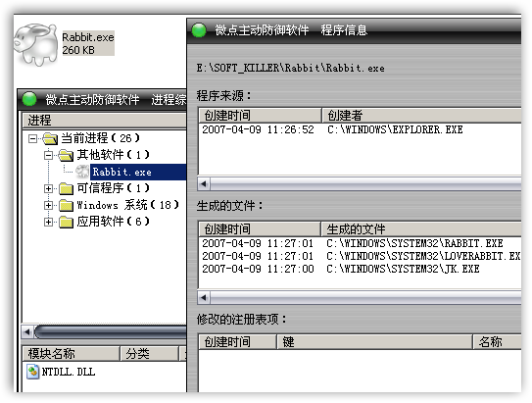This screenshot has height=403, width=532.
Task: Click left scroll arrow under 生成的文件 list
Action: point(204,298)
